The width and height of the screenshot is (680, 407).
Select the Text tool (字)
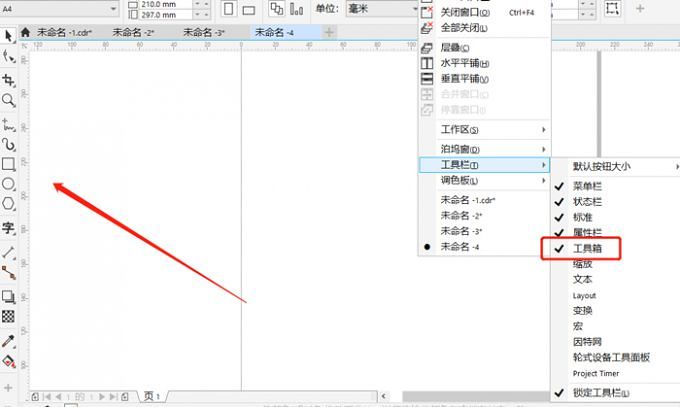[8, 228]
